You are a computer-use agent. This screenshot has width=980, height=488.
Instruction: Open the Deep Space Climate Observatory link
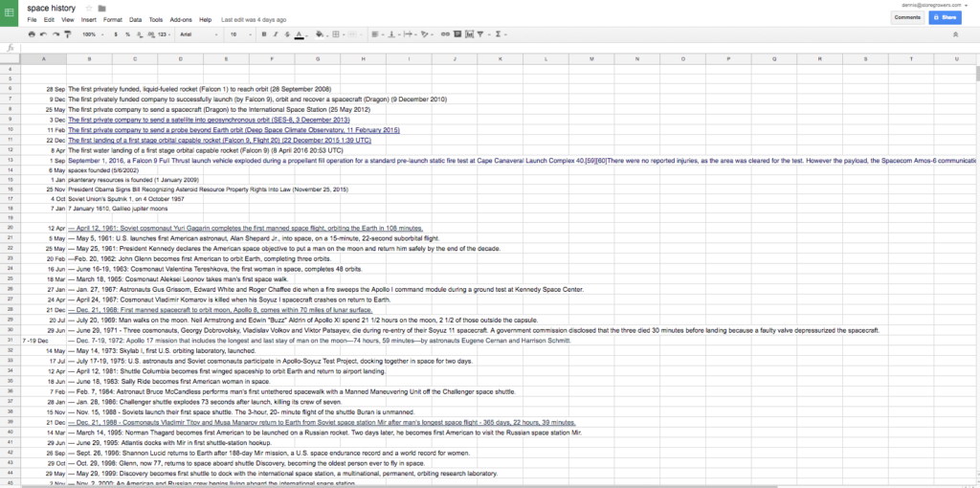tap(234, 130)
